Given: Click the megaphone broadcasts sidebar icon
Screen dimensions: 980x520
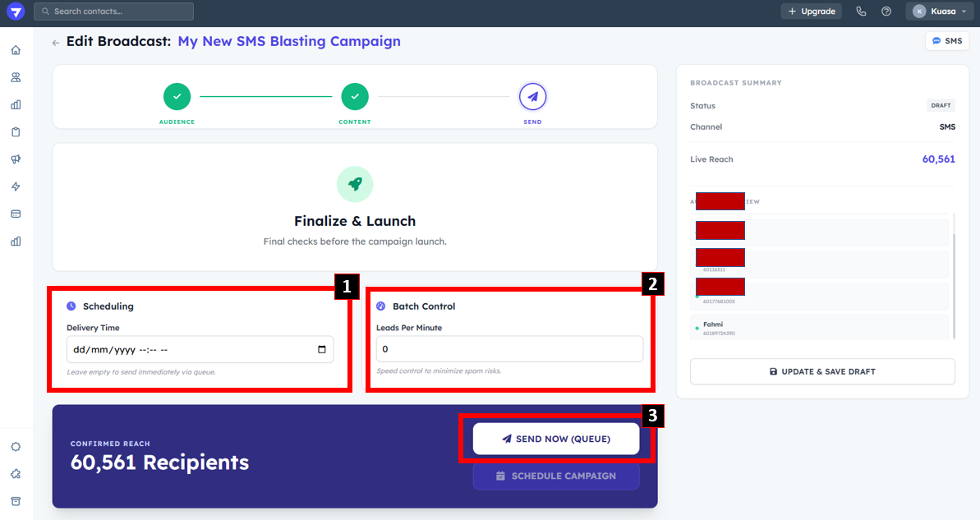Looking at the screenshot, I should (16, 159).
